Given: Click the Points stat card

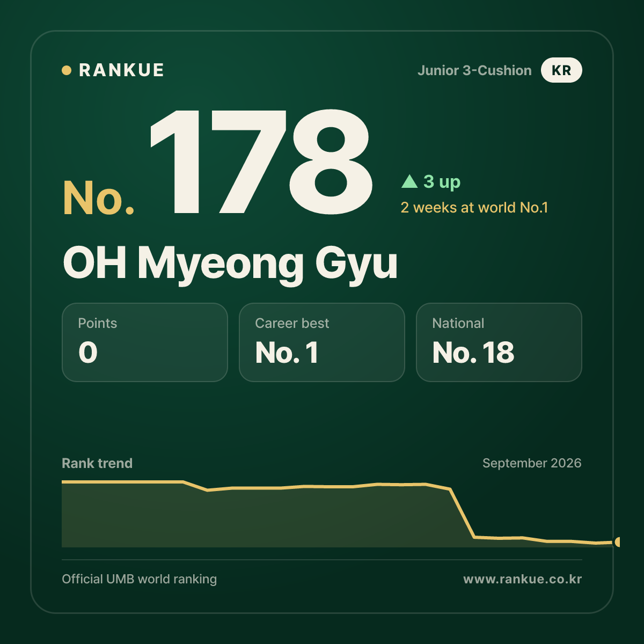Looking at the screenshot, I should [145, 342].
